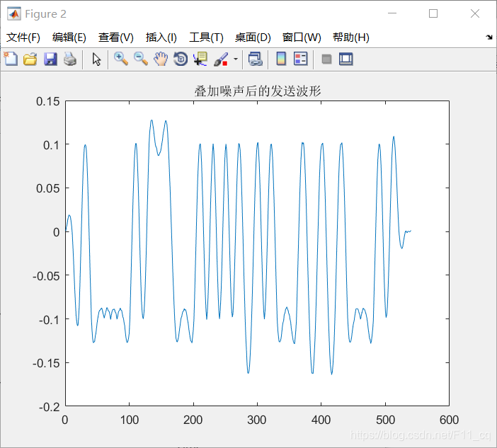Image resolution: width=497 pixels, height=448 pixels.
Task: Click the Hide Plot Tools icon
Action: [x=326, y=59]
